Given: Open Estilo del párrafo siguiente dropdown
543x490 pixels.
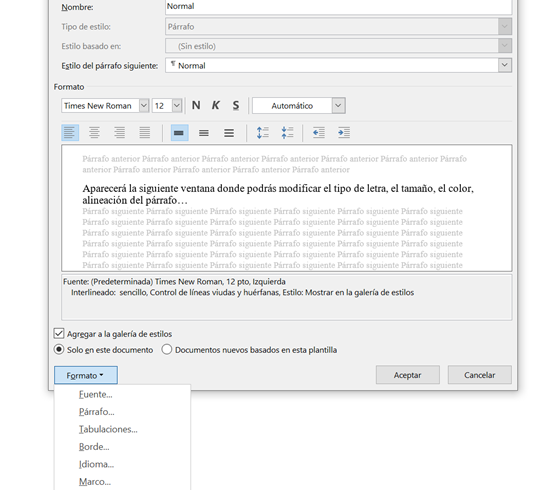Looking at the screenshot, I should pyautogui.click(x=505, y=65).
